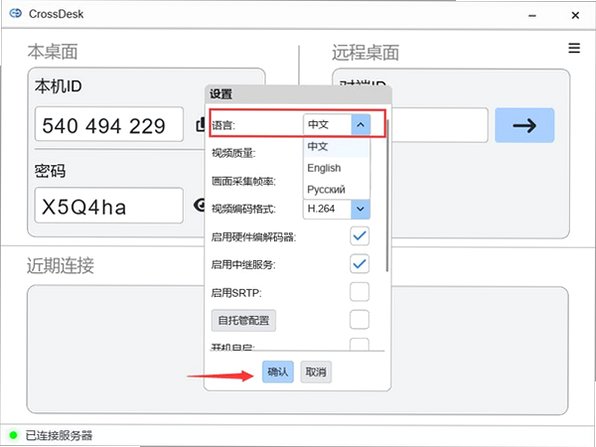Pick Русский language option
Screen dimensions: 596x447
[336, 189]
